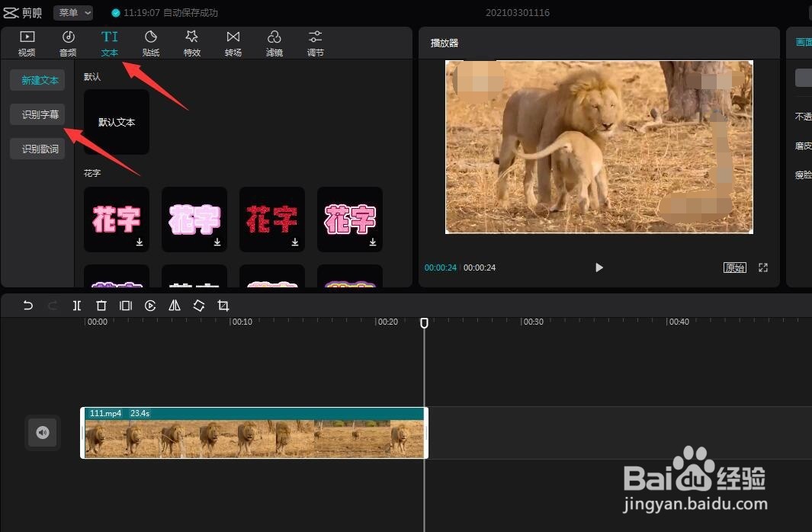
Task: Mirror the clip horizontally
Action: (x=175, y=306)
